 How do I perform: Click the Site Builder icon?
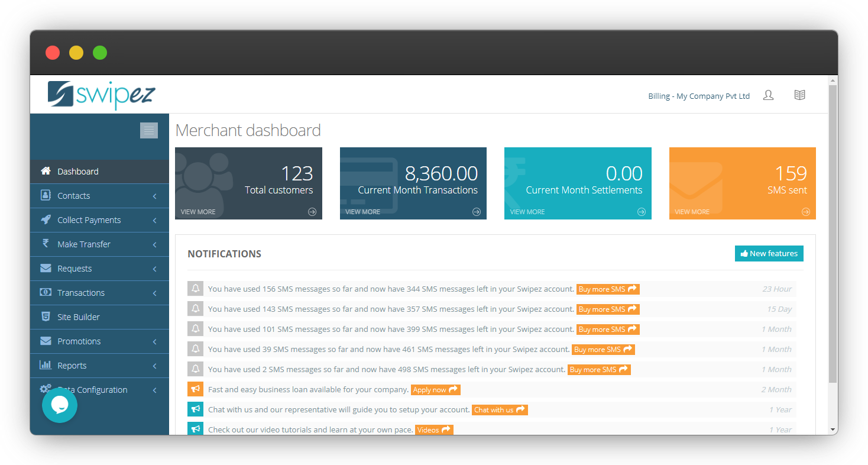coord(46,317)
